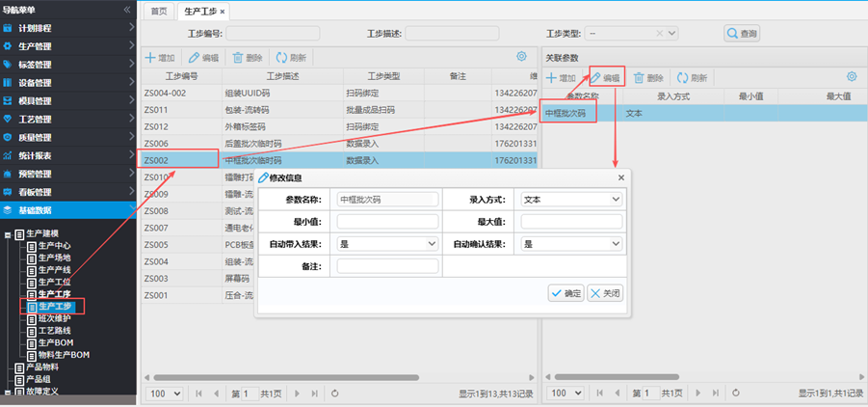The image size is (868, 407).
Task: Click the 看板管理 monitor icon
Action: point(7,193)
